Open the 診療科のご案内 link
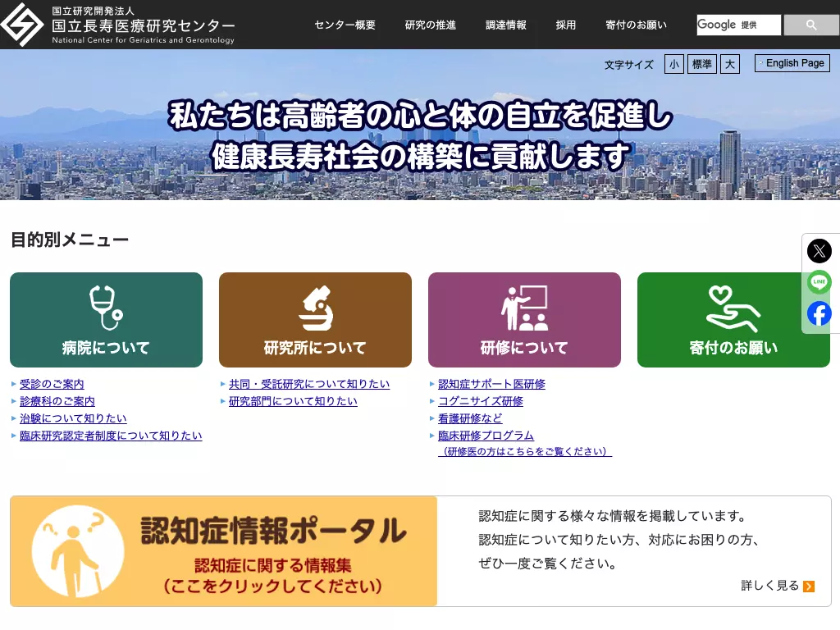840x630 pixels. [57, 401]
